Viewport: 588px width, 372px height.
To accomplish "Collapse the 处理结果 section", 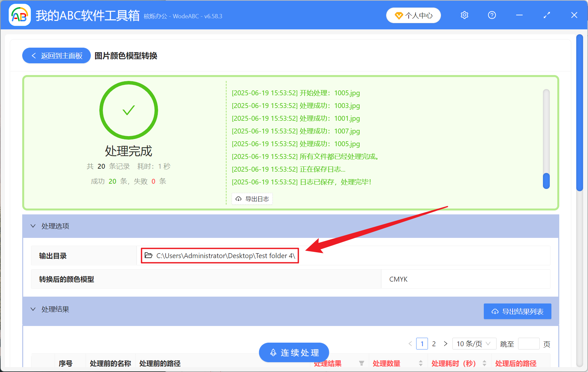I will (x=33, y=309).
